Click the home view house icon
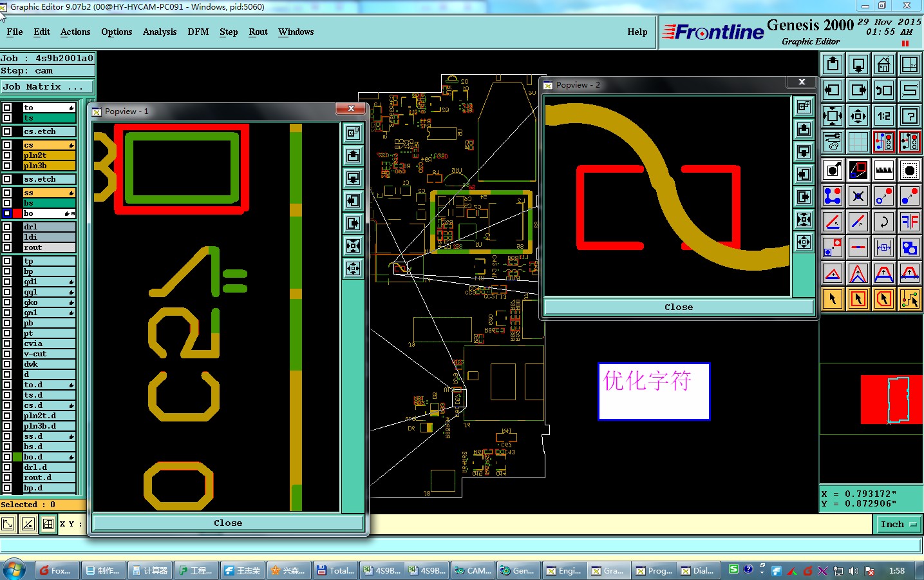 (884, 64)
